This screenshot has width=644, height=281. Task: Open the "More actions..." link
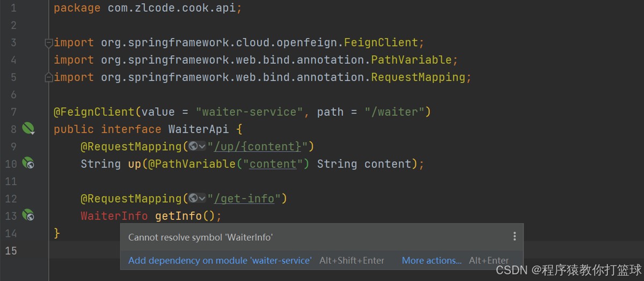[x=431, y=261]
